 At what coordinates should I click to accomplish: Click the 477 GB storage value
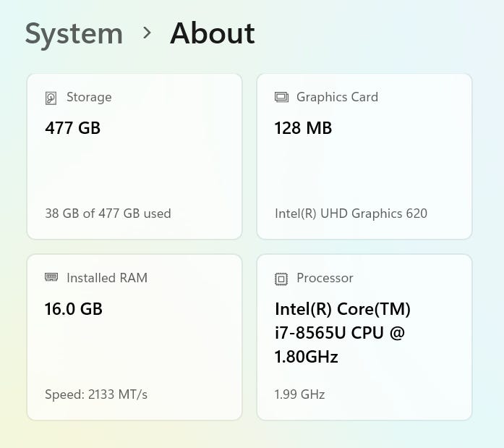tap(72, 128)
